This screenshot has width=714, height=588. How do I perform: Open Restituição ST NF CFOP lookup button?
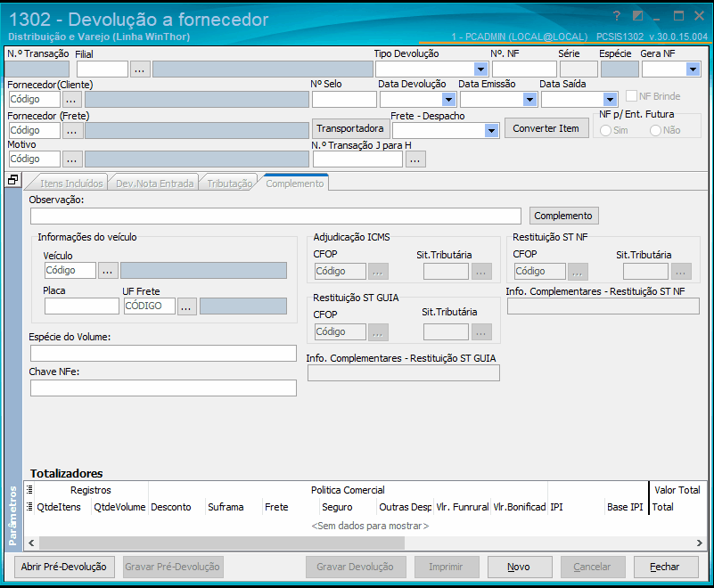pos(578,271)
